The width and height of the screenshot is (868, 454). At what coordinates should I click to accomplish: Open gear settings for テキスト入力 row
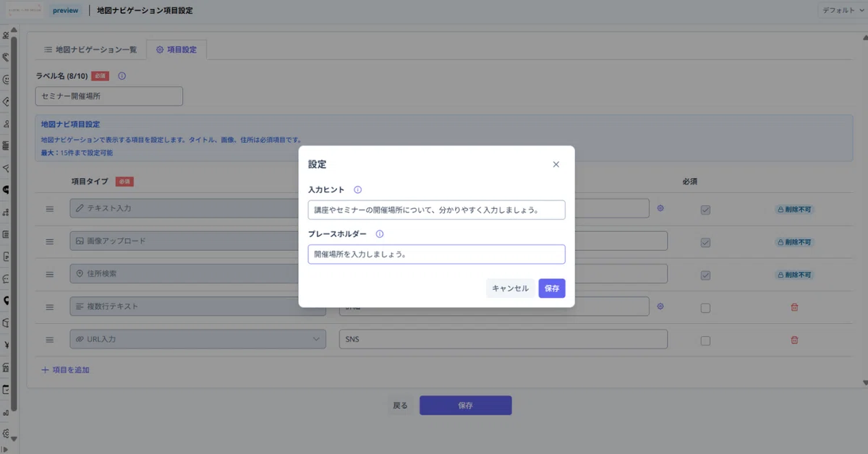coord(660,208)
